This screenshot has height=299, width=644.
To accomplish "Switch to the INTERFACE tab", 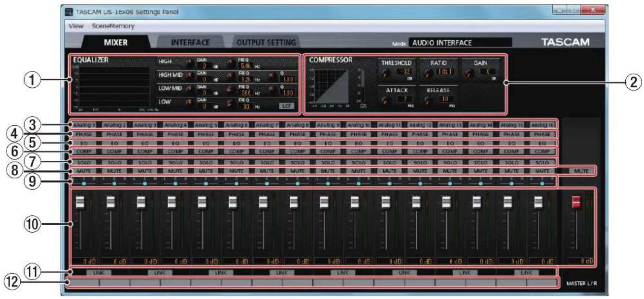I will [x=190, y=42].
